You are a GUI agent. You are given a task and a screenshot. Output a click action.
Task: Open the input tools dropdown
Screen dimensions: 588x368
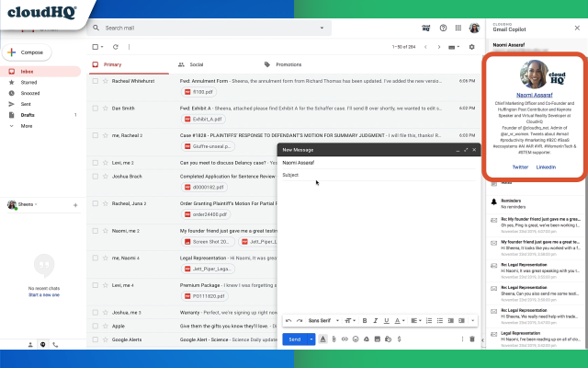click(x=454, y=47)
